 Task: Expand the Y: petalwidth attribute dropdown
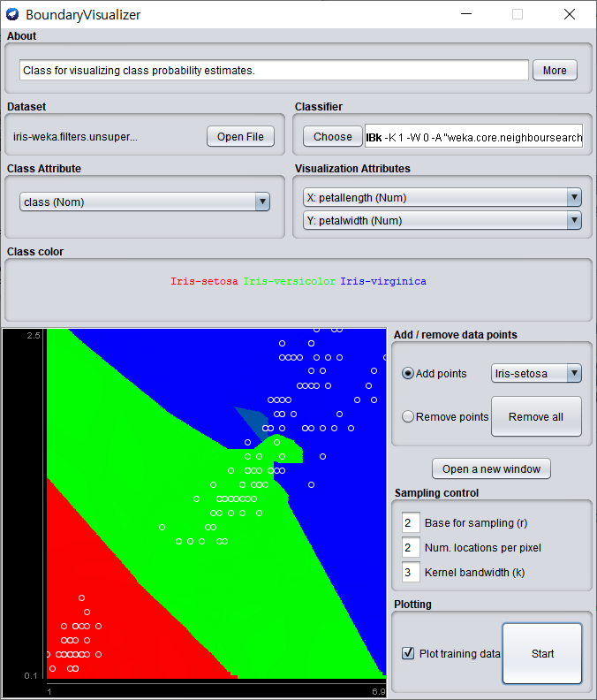click(442, 221)
